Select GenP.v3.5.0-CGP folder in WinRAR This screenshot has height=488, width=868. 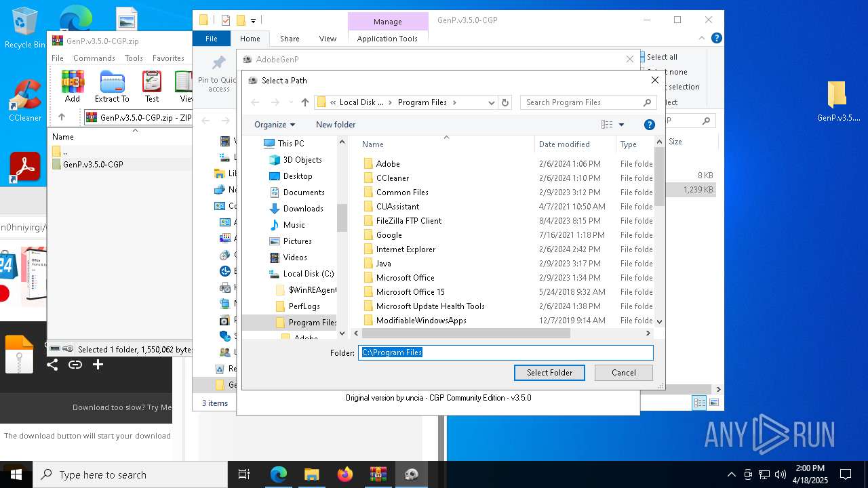[93, 165]
